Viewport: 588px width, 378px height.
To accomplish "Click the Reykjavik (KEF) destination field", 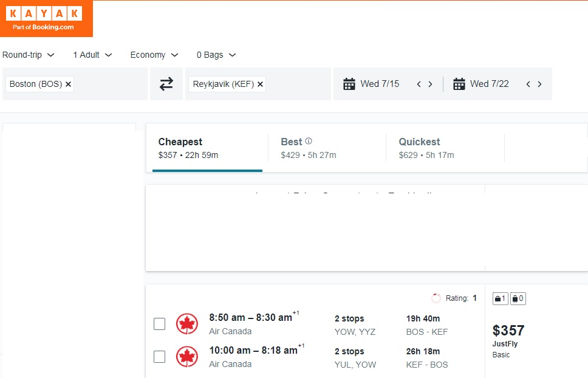I will (258, 84).
